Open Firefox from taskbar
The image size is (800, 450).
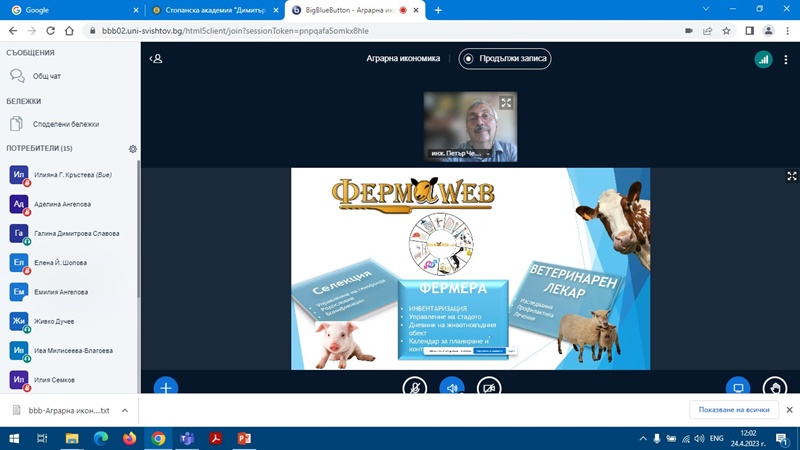coord(130,438)
